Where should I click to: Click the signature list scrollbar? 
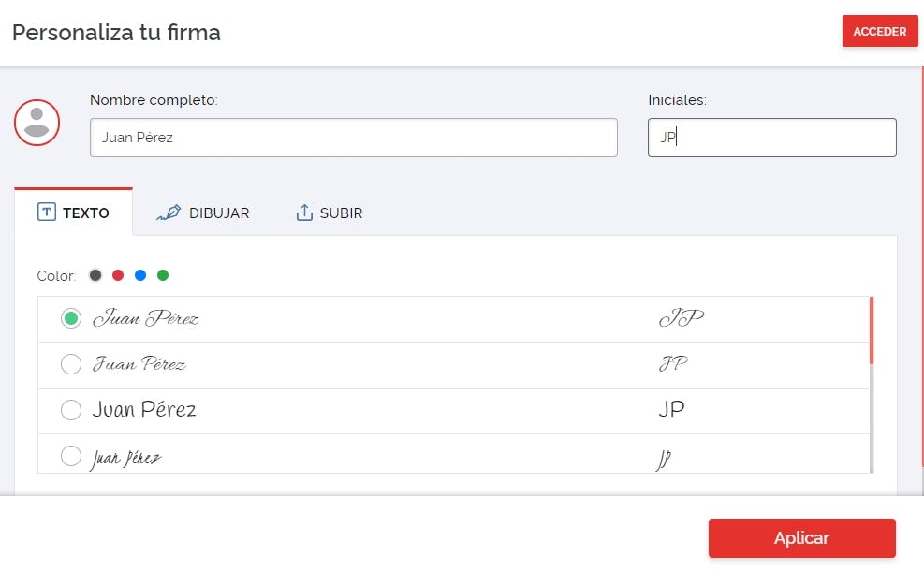872,330
